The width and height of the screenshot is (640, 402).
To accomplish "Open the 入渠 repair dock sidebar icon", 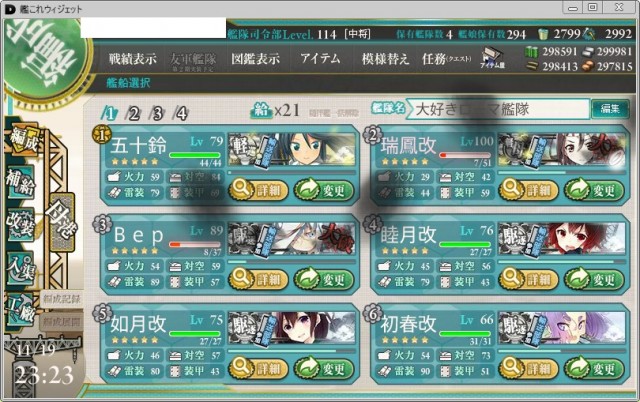I will (x=20, y=268).
